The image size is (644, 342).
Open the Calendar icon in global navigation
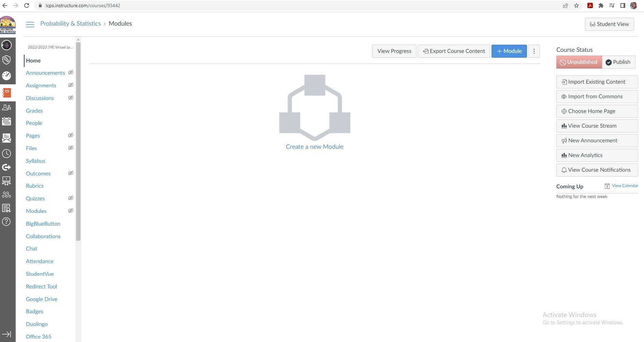[6, 122]
